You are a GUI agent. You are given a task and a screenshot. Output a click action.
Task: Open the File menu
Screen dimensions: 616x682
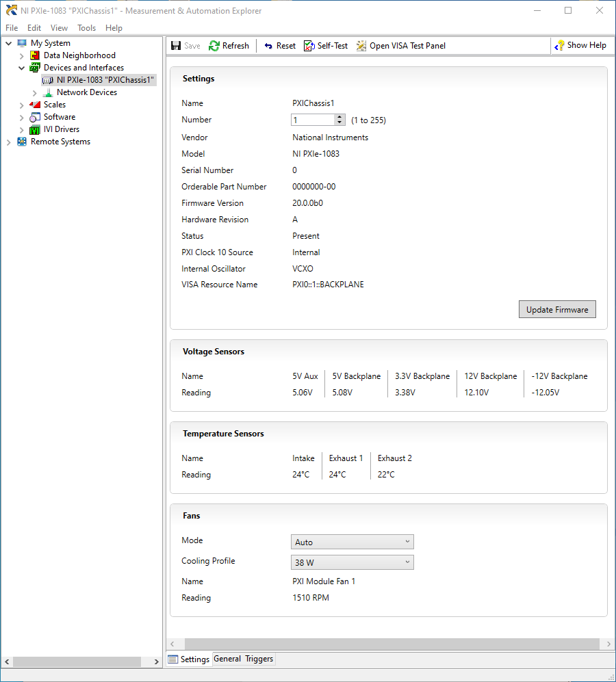pyautogui.click(x=12, y=28)
